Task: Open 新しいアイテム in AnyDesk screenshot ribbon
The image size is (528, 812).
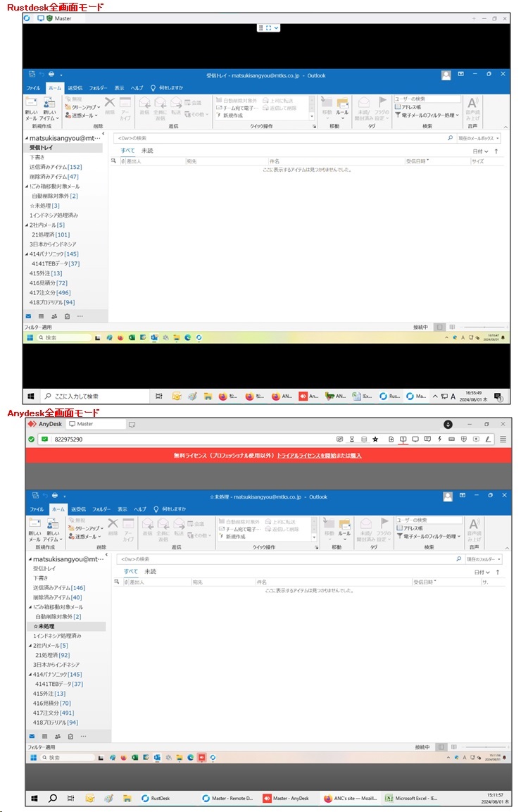Action: tap(53, 530)
